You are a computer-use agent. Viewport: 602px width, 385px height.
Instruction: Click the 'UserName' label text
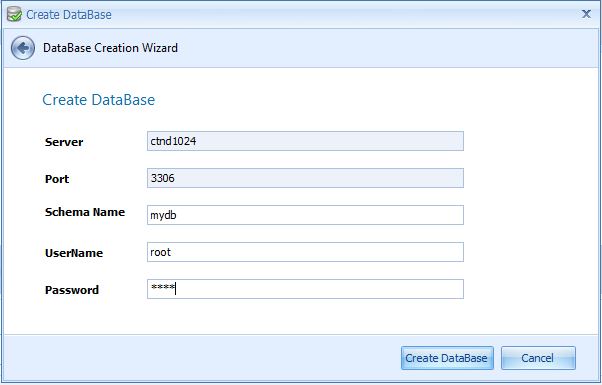pyautogui.click(x=74, y=253)
